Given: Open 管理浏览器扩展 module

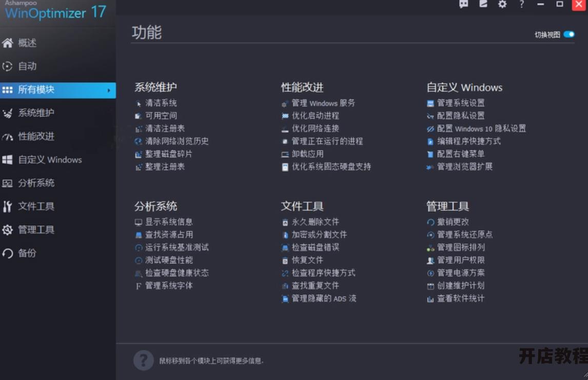Looking at the screenshot, I should (x=465, y=167).
